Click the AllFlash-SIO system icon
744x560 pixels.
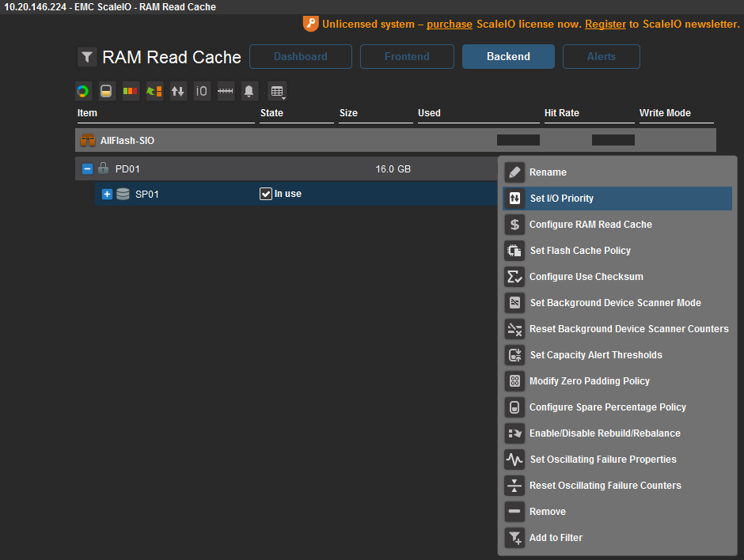[x=88, y=140]
